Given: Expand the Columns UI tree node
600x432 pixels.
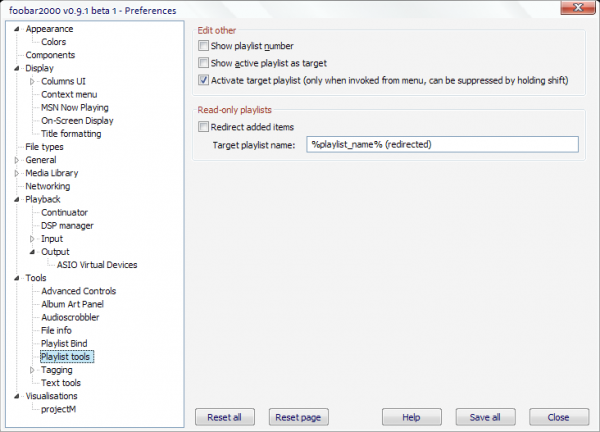Looking at the screenshot, I should pyautogui.click(x=32, y=81).
